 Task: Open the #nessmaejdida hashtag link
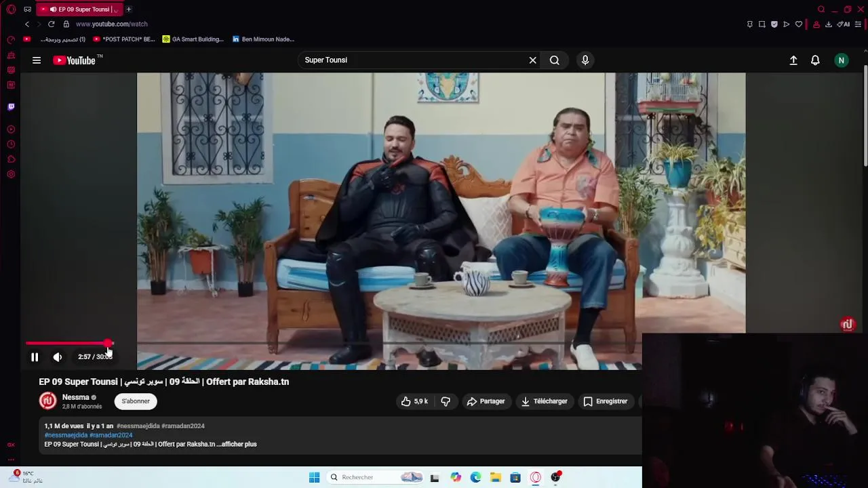(x=66, y=435)
